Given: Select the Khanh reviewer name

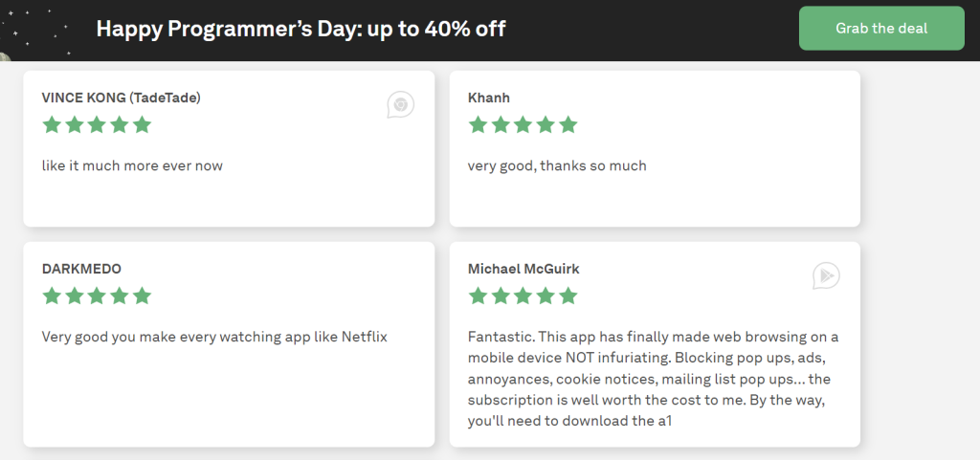Looking at the screenshot, I should (x=489, y=98).
